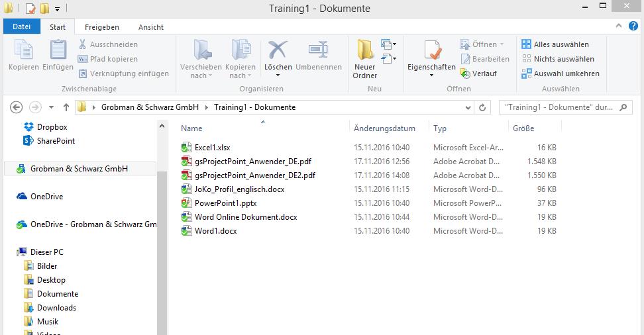Image resolution: width=644 pixels, height=335 pixels.
Task: Select the file Excel1.xlsx
Action: point(206,148)
